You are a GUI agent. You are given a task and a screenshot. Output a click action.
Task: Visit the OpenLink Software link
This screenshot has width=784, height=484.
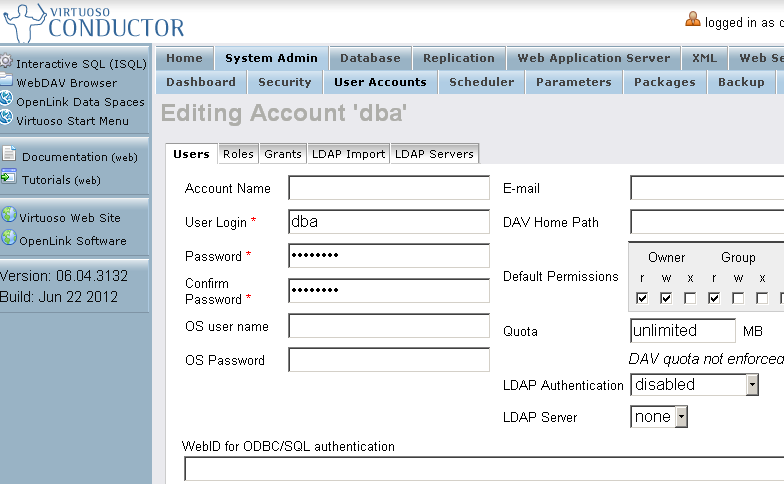pyautogui.click(x=73, y=241)
